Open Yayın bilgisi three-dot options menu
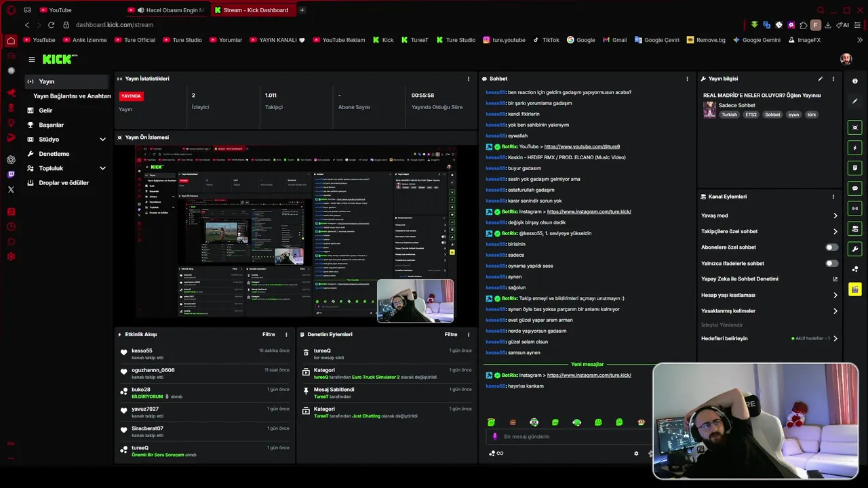The height and width of the screenshot is (488, 868). pos(833,79)
